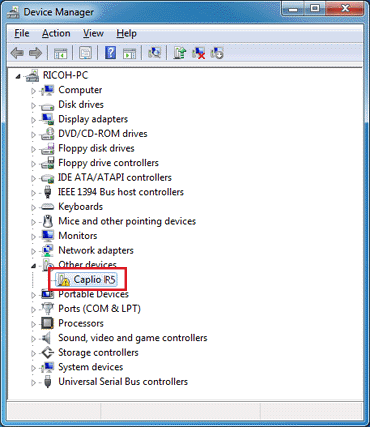
Task: Select Mice and other pointing devices label
Action: [x=127, y=221]
